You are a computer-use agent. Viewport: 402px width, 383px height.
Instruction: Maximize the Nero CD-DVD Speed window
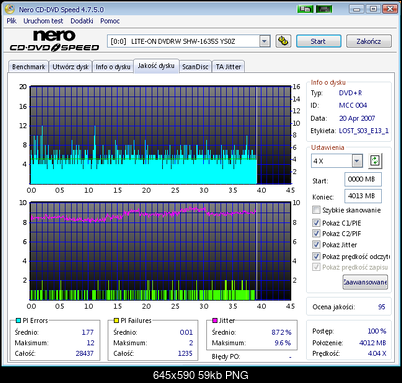pyautogui.click(x=373, y=9)
